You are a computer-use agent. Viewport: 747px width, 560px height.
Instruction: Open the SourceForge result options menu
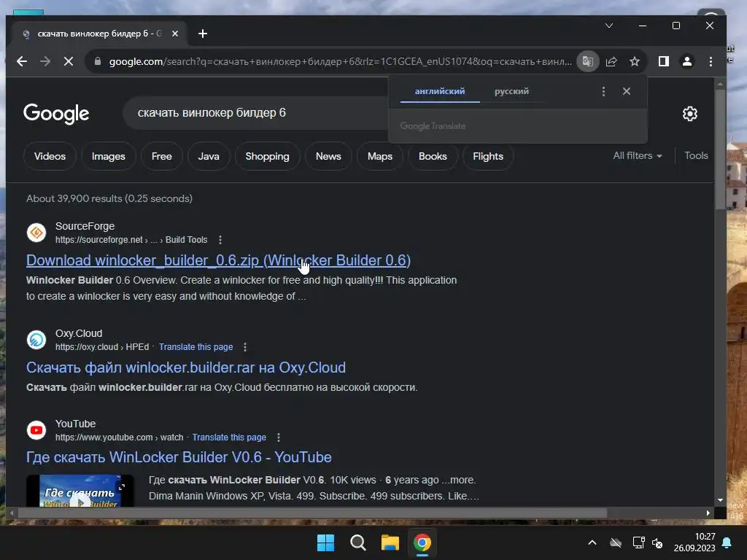tap(220, 240)
